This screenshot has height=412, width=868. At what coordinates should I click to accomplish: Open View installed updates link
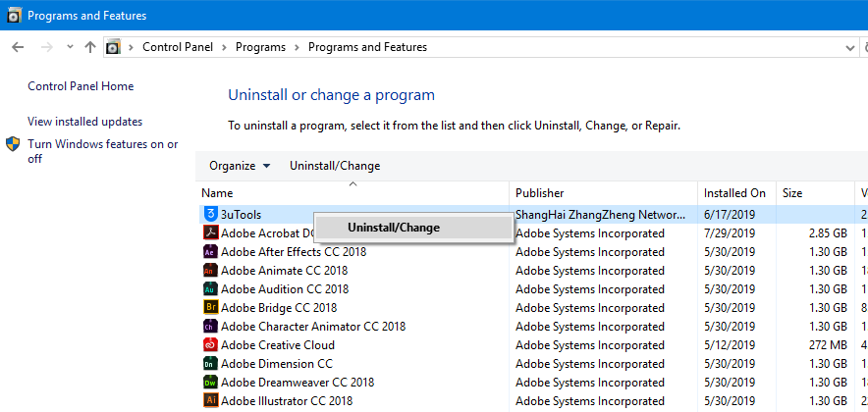[85, 122]
